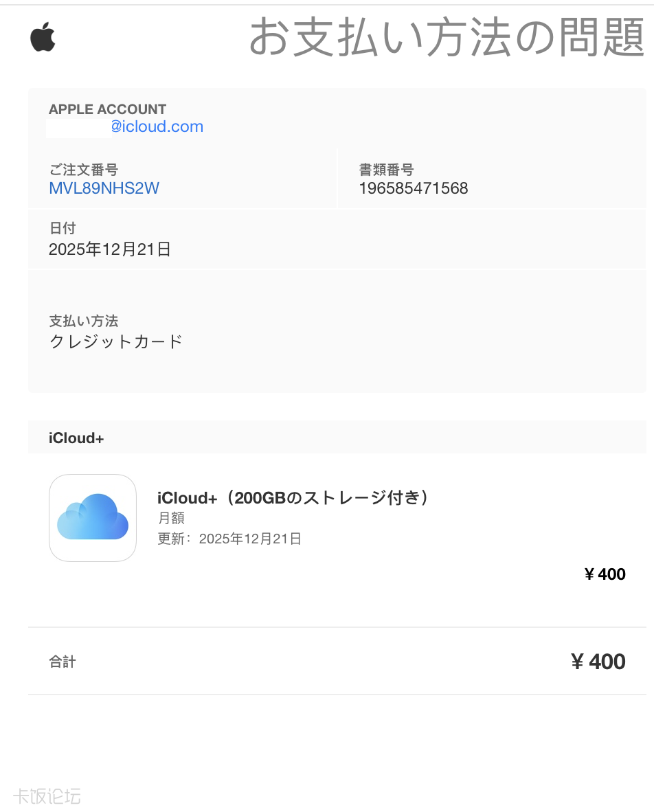Click the クレジットカード payment method text
The image size is (654, 812).
(x=116, y=341)
